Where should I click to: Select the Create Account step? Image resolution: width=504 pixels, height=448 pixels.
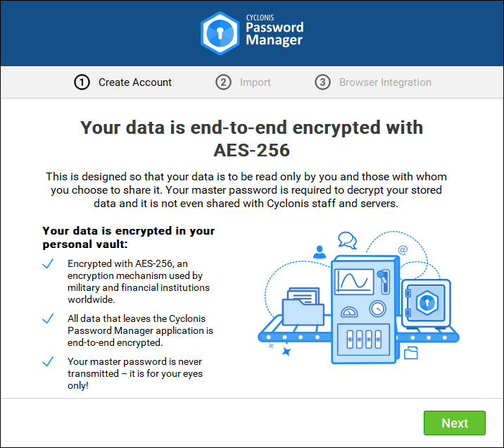(134, 82)
